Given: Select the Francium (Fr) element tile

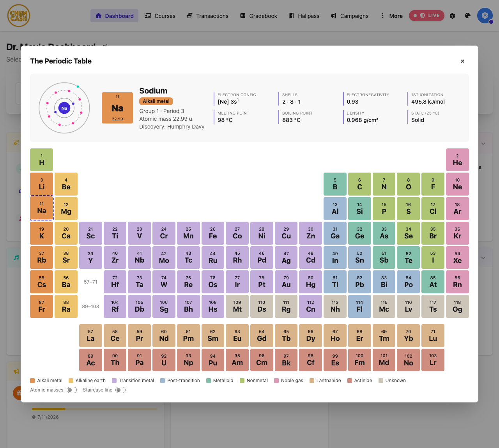Looking at the screenshot, I should 42,306.
